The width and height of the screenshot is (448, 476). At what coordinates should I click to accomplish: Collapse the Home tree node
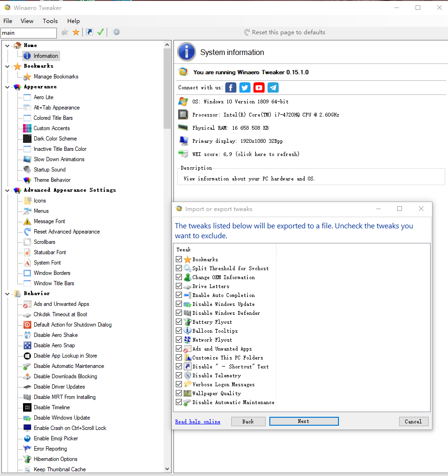pyautogui.click(x=8, y=46)
